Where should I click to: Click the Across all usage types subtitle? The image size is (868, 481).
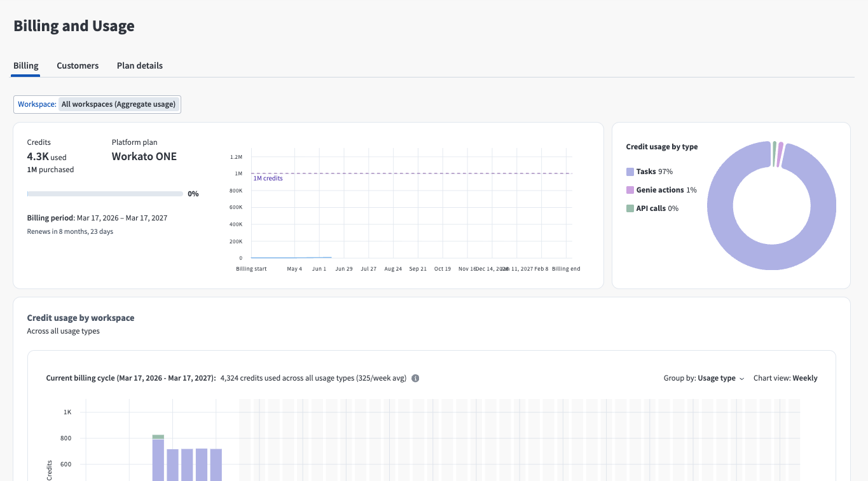coord(64,331)
